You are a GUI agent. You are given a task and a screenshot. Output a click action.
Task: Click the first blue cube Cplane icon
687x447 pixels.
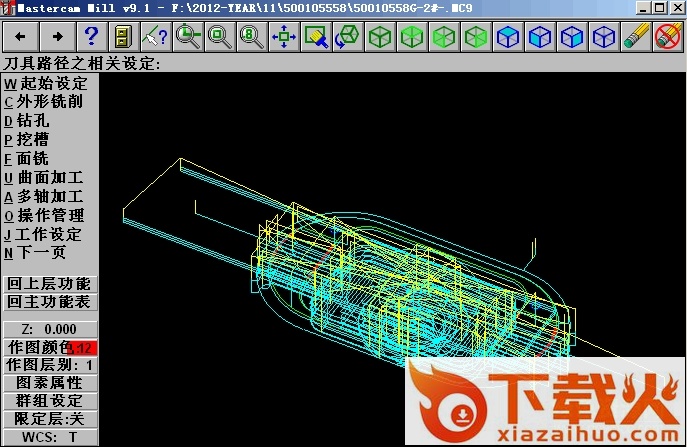[508, 36]
